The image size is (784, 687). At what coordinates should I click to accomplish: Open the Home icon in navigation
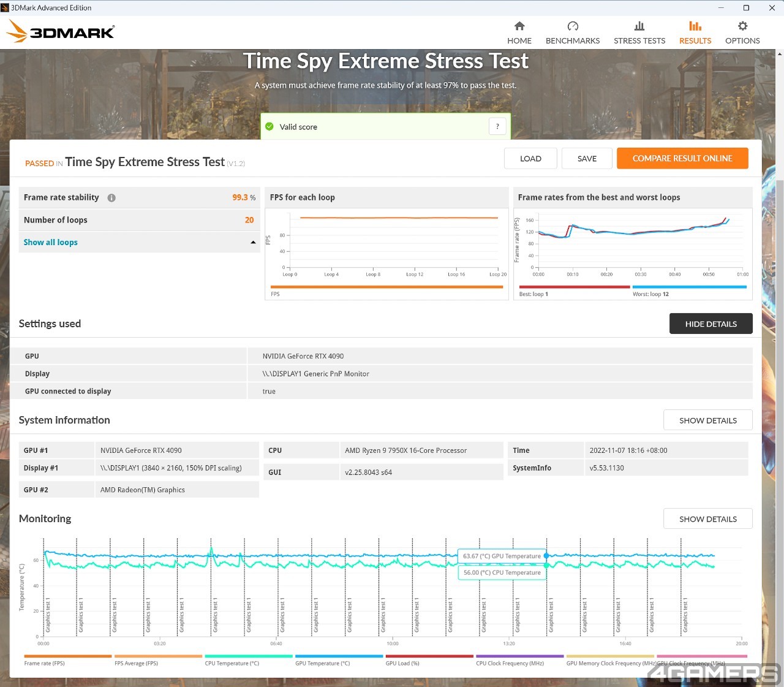(519, 26)
